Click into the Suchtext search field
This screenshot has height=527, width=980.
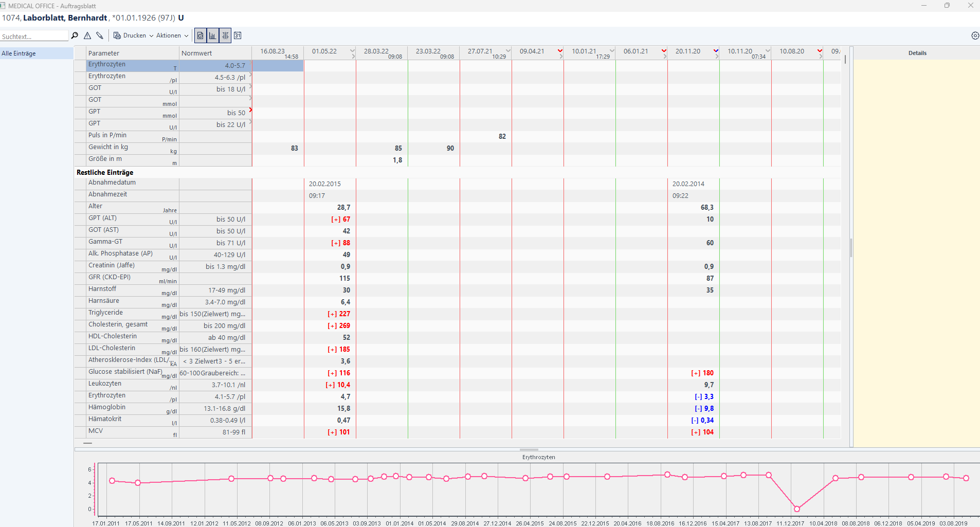point(34,37)
